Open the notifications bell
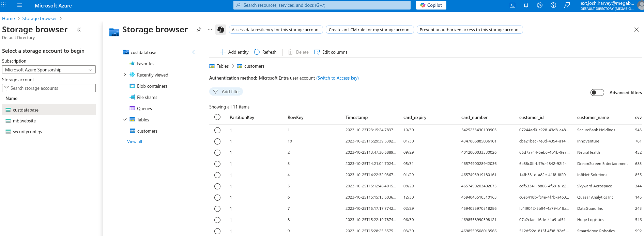The image size is (644, 236). 526,5
